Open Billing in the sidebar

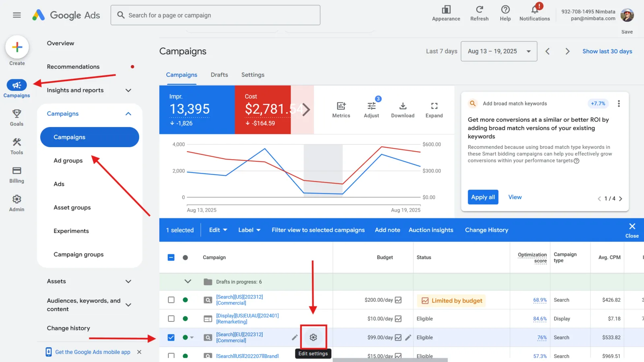click(x=17, y=175)
